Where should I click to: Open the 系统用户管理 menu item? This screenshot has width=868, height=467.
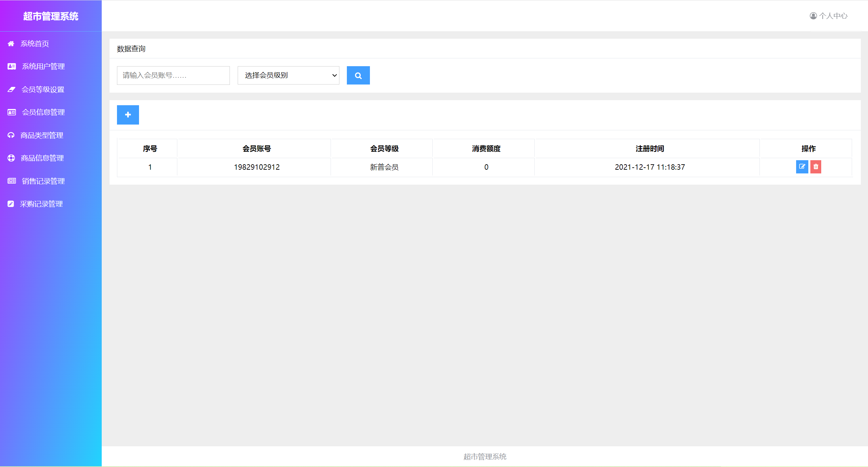pyautogui.click(x=43, y=67)
